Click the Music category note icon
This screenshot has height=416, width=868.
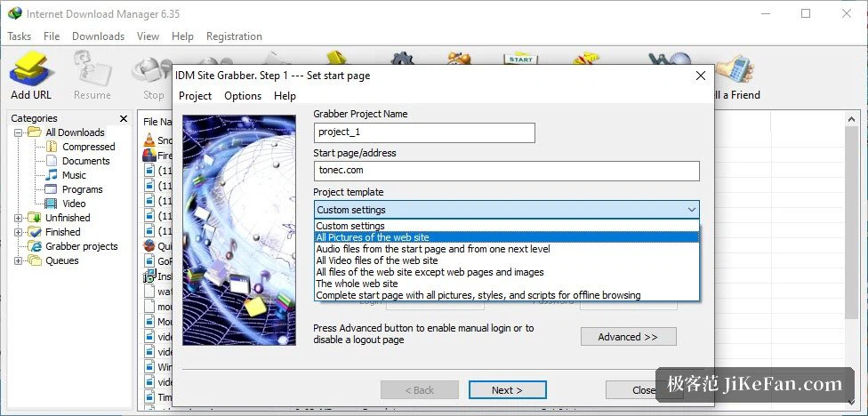click(x=51, y=175)
